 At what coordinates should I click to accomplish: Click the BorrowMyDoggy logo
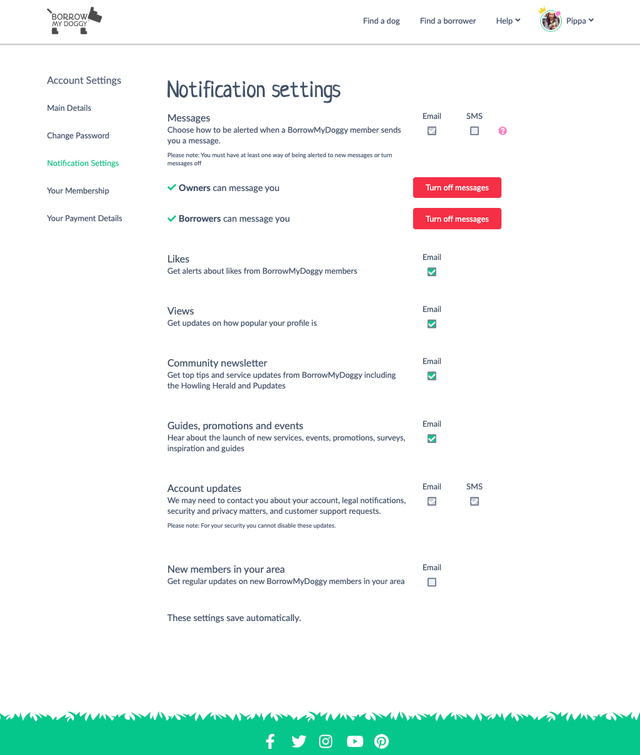tap(74, 20)
